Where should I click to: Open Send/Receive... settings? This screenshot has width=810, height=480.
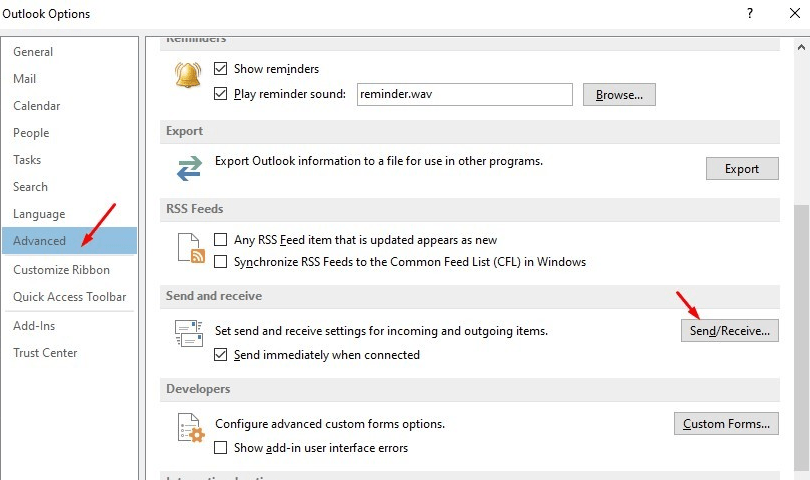(729, 331)
